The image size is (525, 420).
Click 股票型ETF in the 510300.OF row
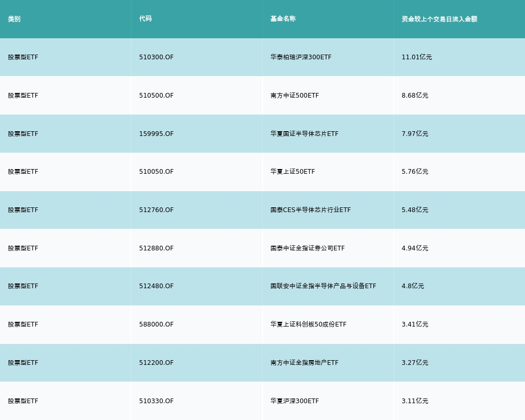23,57
